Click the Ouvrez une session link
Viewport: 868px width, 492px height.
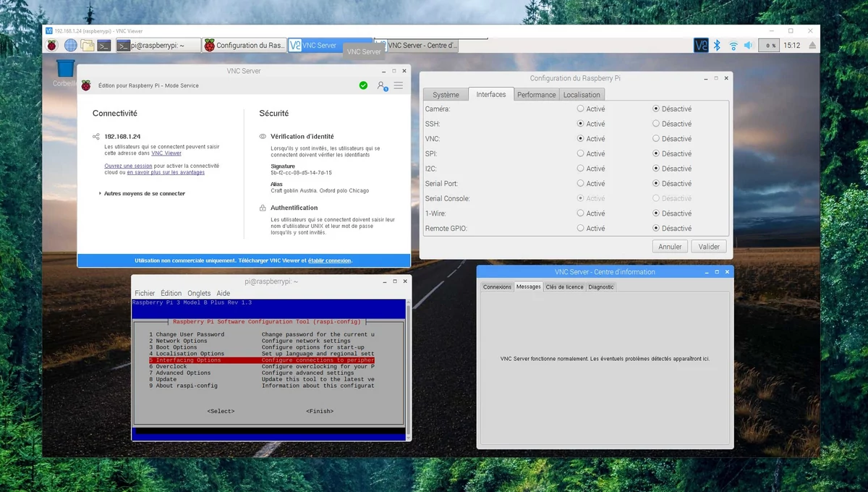click(128, 166)
